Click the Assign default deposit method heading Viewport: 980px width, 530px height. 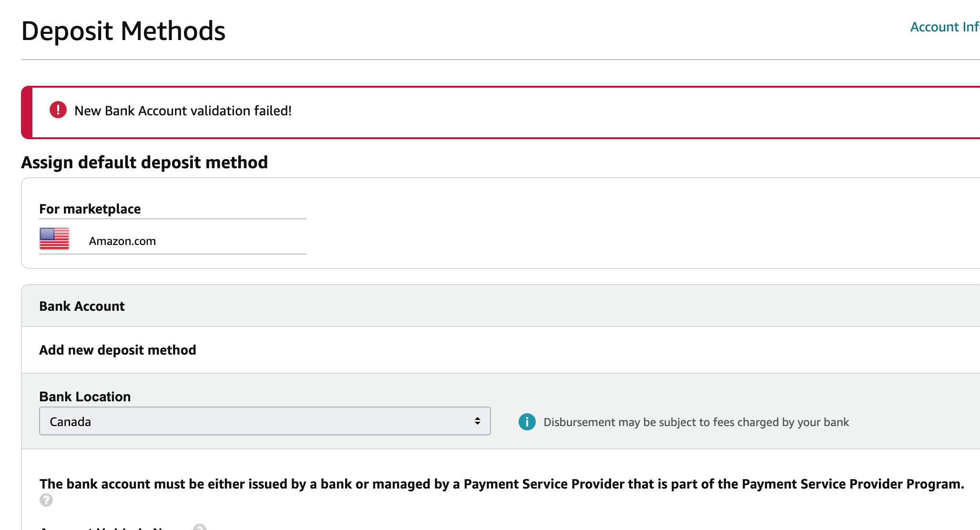144,162
